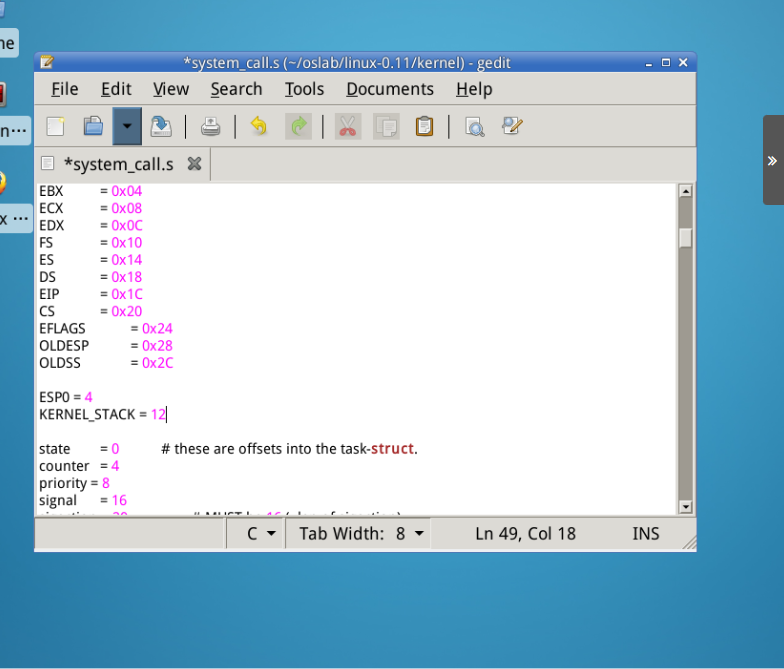
Task: Open the Find magnifier tool
Action: click(474, 127)
